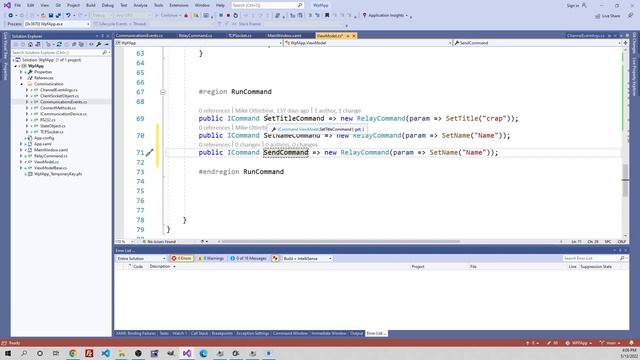
Task: Toggle the Warnings filter button
Action: pyautogui.click(x=211, y=258)
